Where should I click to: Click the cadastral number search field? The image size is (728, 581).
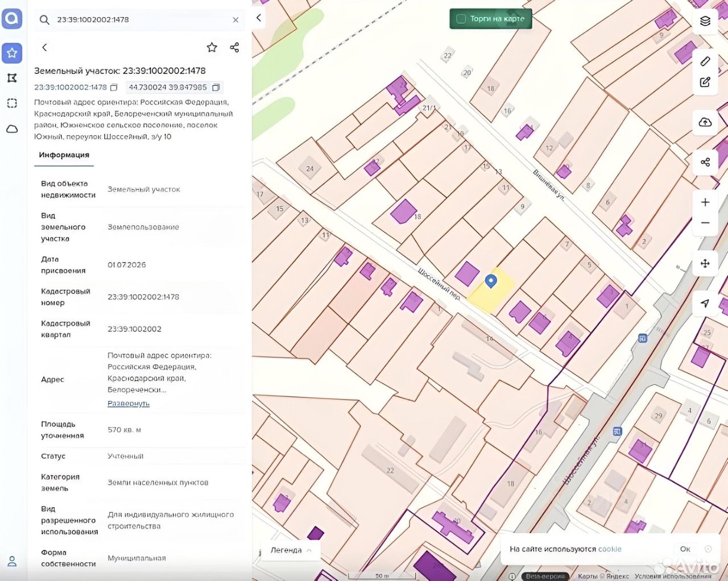139,19
